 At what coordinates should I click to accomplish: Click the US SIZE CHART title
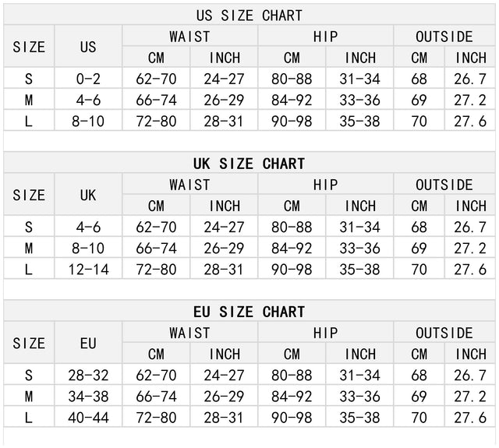click(249, 16)
